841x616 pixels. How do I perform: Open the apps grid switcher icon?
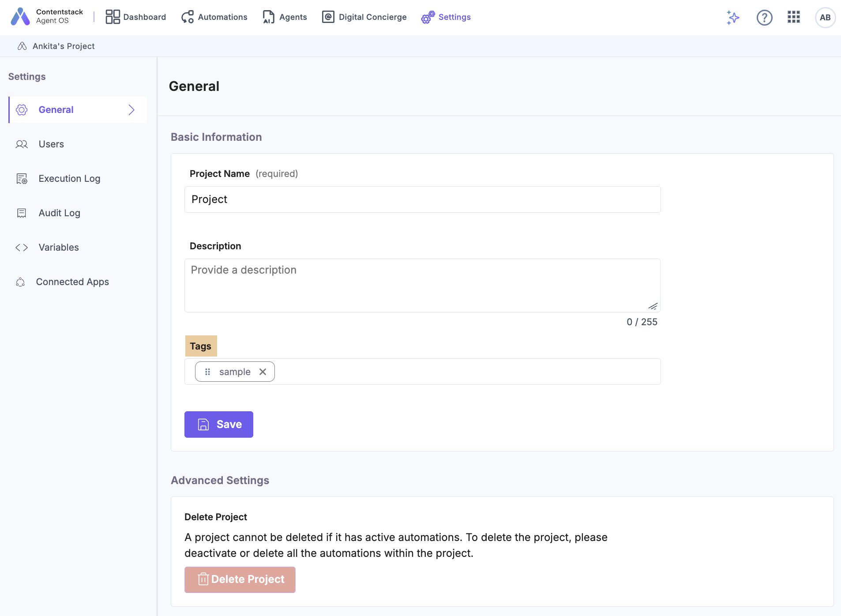(x=793, y=17)
